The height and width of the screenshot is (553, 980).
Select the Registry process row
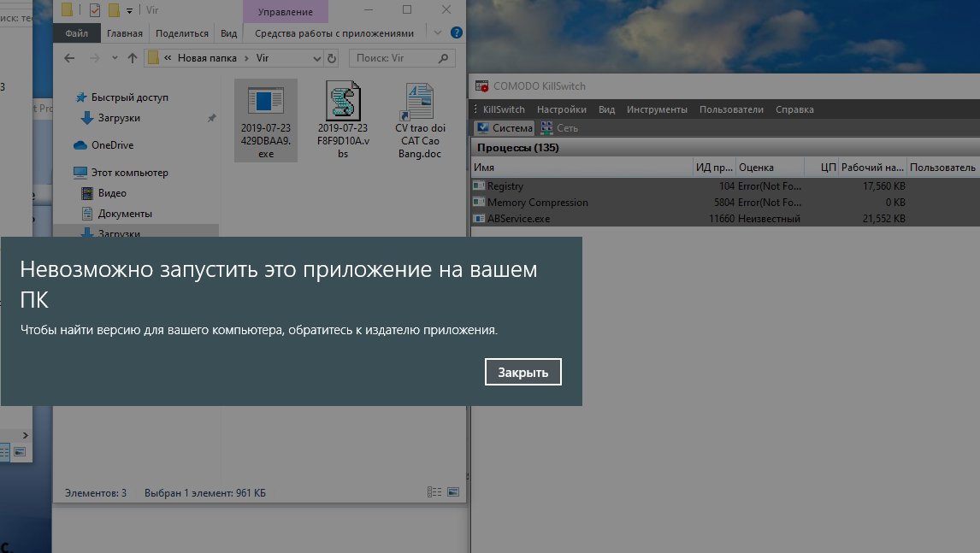click(725, 186)
